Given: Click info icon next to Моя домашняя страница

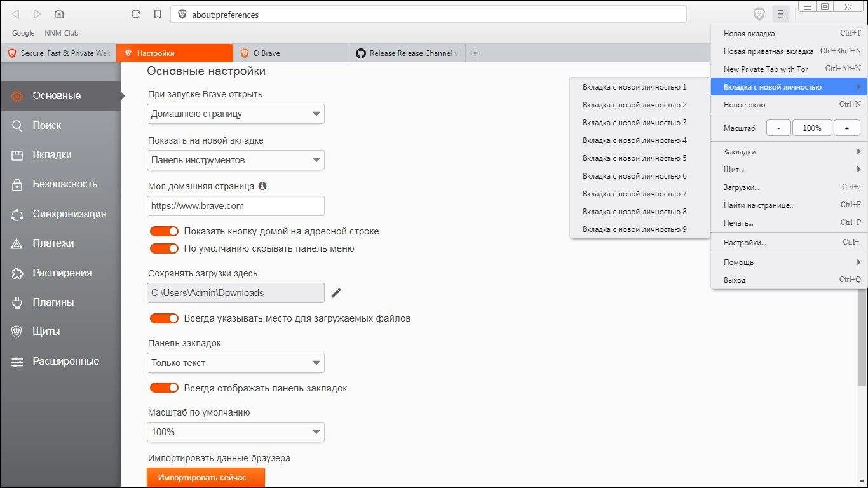Looking at the screenshot, I should coord(262,186).
